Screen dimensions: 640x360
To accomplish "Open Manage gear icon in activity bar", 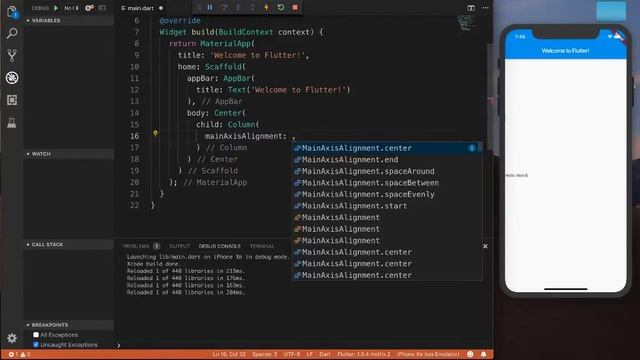I will point(12,338).
